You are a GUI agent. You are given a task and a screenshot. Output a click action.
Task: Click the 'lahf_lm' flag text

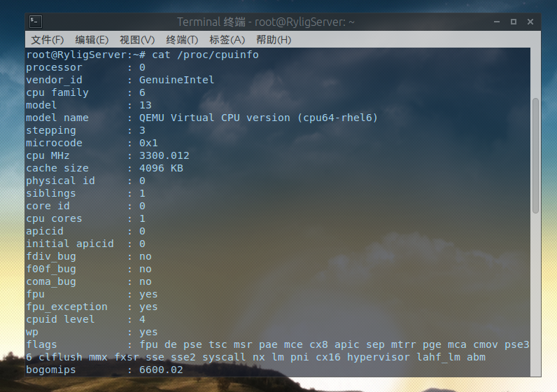438,357
